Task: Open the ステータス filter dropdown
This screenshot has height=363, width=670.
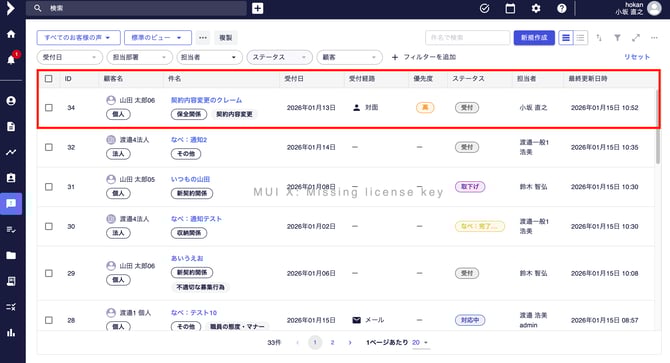Action: click(x=280, y=57)
